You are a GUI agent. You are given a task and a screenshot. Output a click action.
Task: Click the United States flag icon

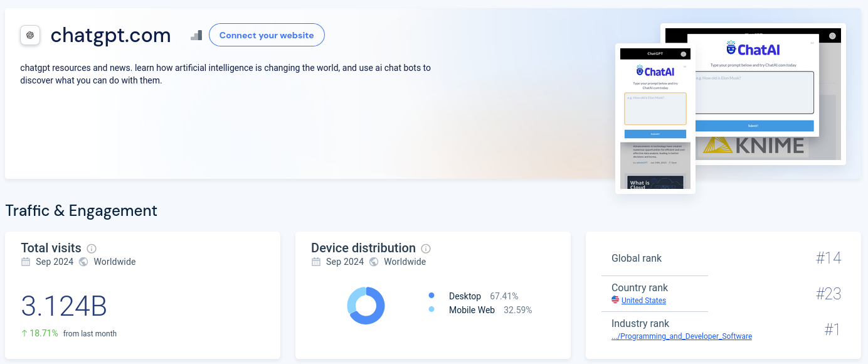tap(615, 300)
